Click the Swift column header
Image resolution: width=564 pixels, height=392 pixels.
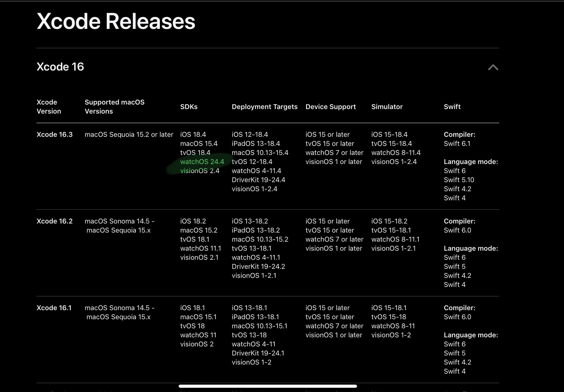click(452, 107)
